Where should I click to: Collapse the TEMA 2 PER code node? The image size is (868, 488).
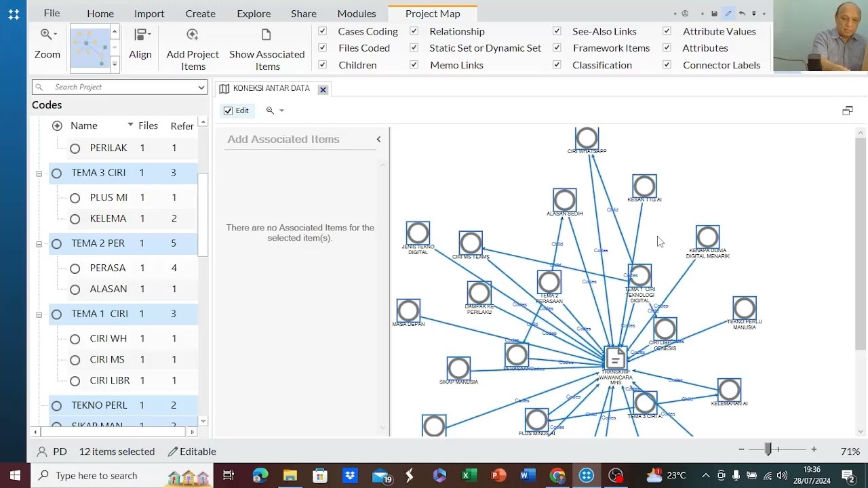39,244
